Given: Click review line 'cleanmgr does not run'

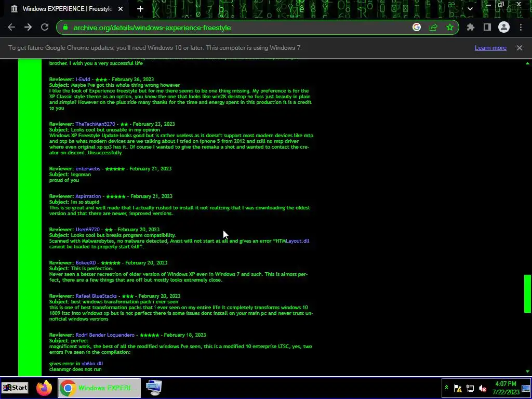Looking at the screenshot, I should tap(75, 369).
